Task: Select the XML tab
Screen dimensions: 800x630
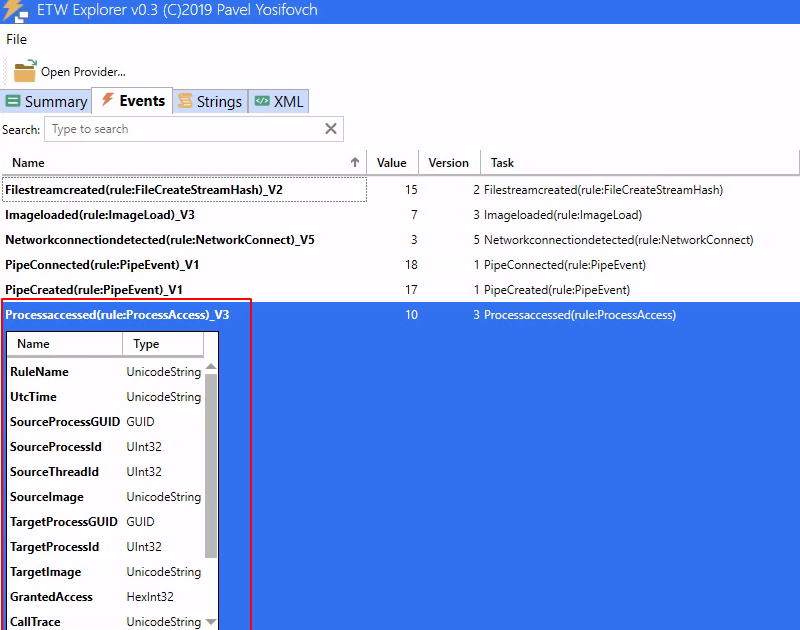Action: pos(279,101)
